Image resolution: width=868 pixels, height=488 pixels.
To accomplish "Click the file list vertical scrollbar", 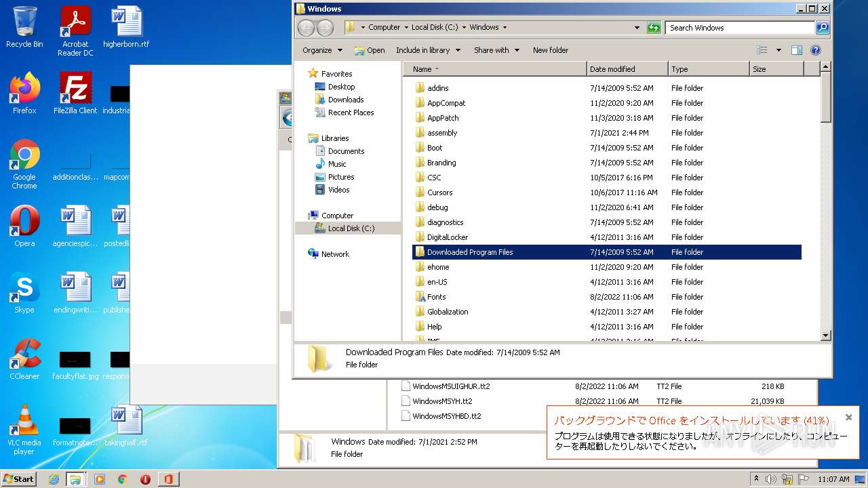I will tap(825, 201).
